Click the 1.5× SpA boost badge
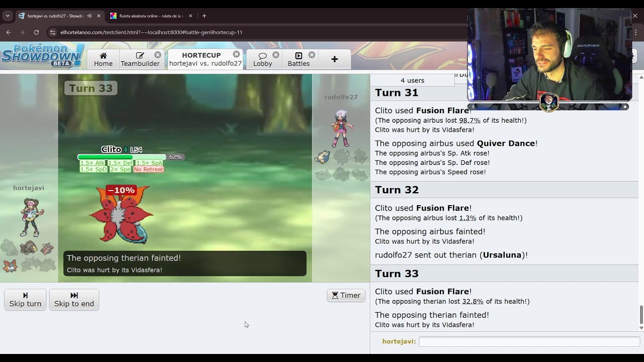The width and height of the screenshot is (644, 362). tap(149, 163)
